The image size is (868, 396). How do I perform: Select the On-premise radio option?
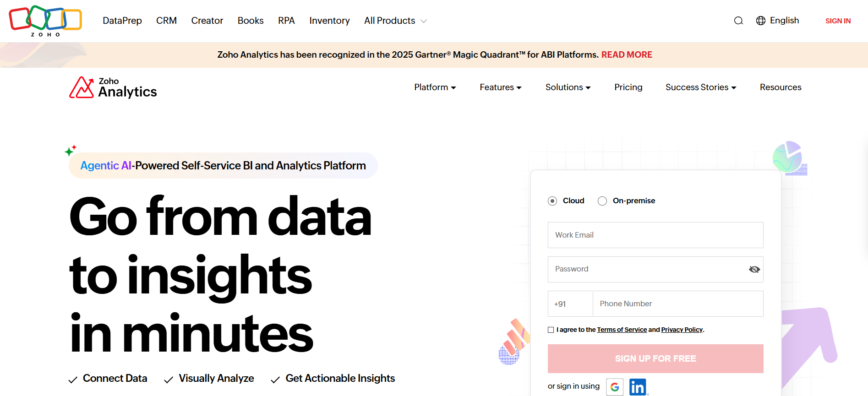602,201
